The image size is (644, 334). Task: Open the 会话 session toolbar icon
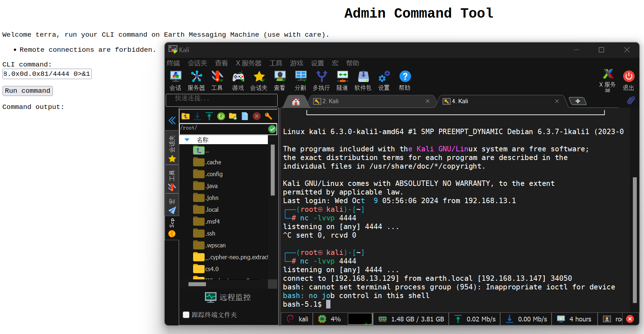tap(175, 80)
